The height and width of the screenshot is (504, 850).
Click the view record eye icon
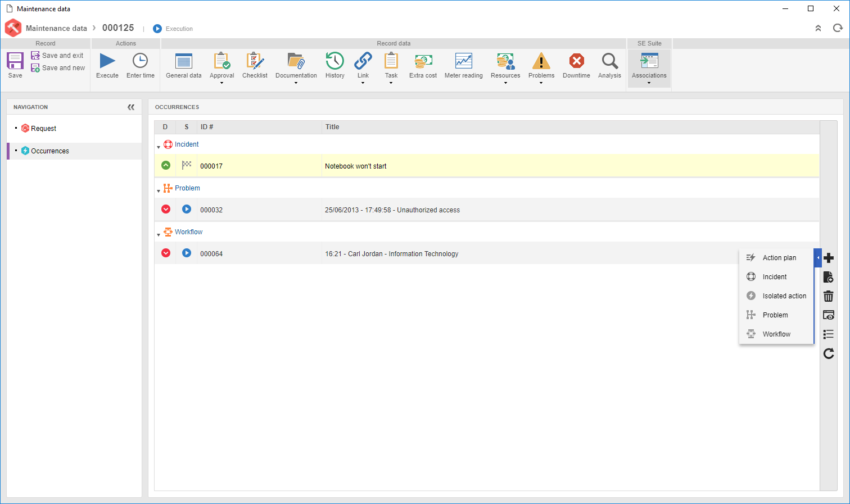click(829, 315)
